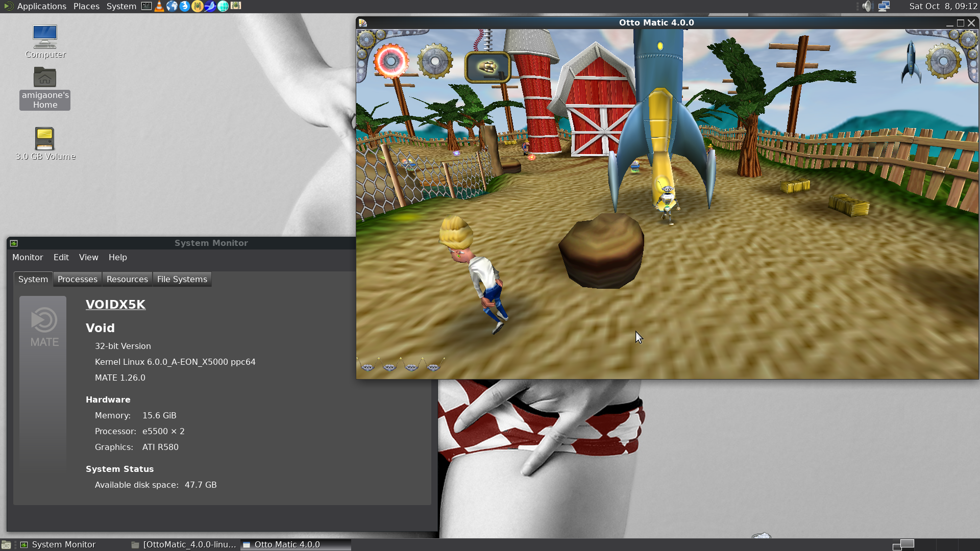Click the Otto Matic window title icon
980x551 pixels.
[363, 23]
